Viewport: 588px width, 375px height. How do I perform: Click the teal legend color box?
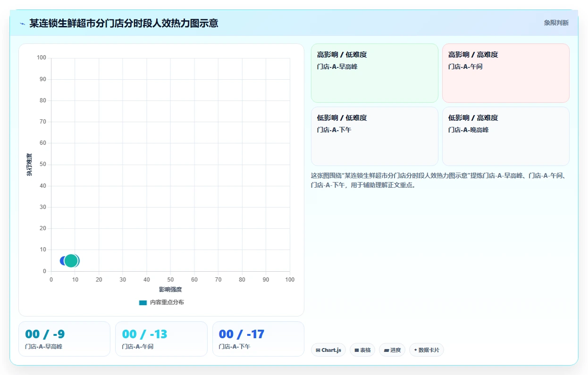point(143,302)
